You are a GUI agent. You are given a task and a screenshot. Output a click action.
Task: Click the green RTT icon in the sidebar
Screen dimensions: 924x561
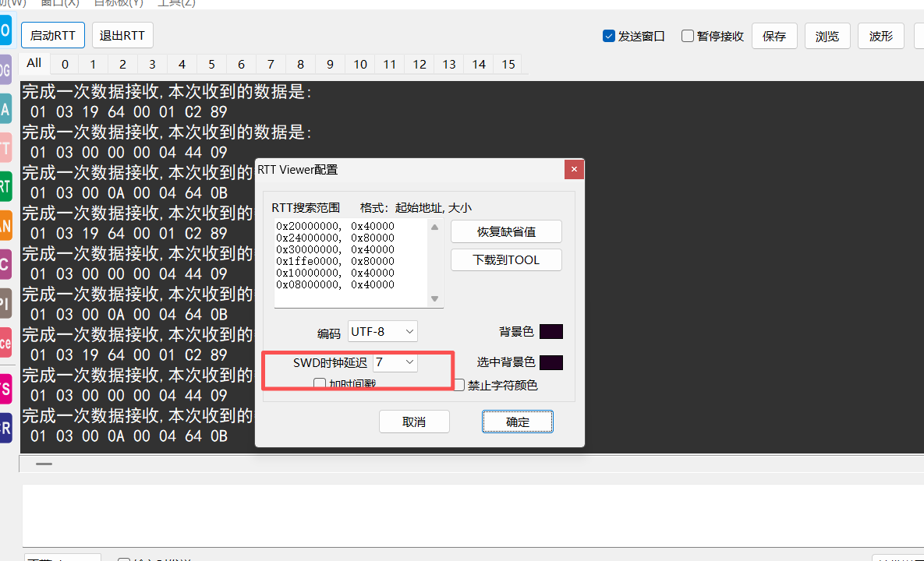pos(5,187)
